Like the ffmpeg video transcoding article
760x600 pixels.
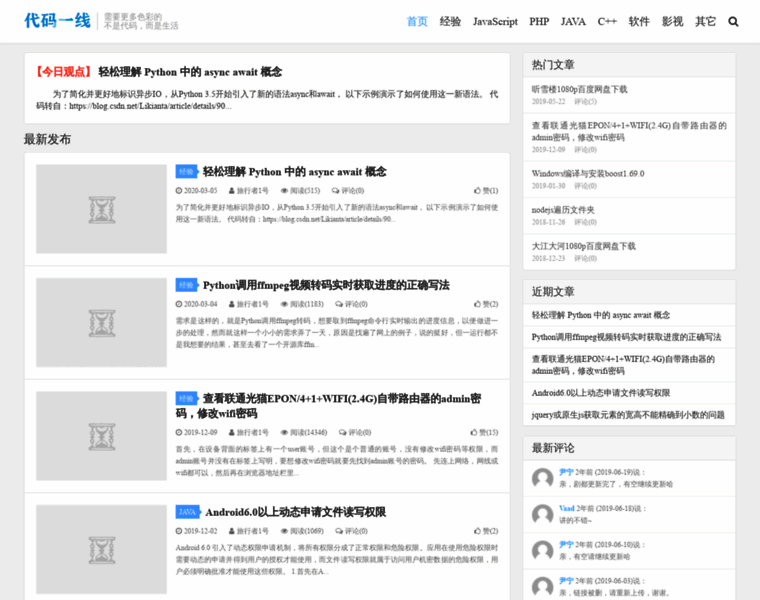point(486,304)
